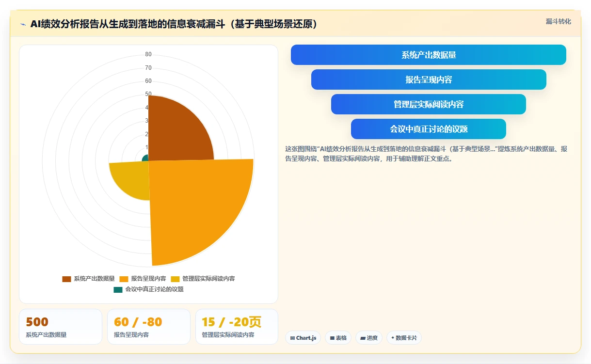Click the 80 axis label on chart
The height and width of the screenshot is (364, 591).
point(148,54)
